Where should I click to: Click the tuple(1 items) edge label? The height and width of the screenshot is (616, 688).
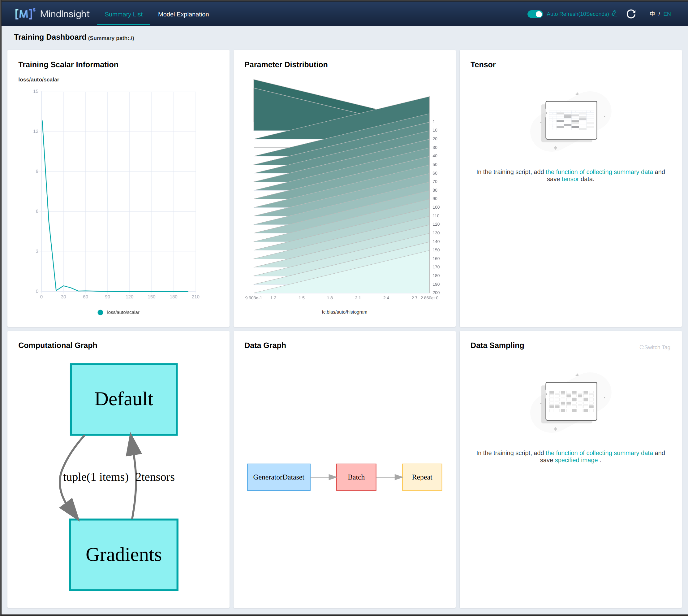click(x=96, y=477)
